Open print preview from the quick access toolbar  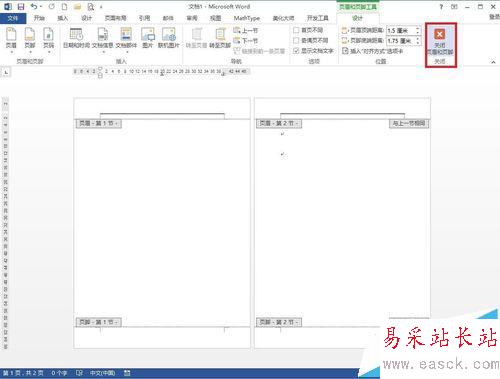90,6
